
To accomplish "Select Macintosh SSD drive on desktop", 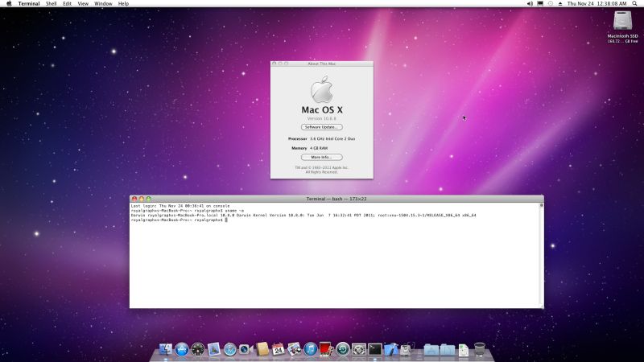I will point(622,27).
